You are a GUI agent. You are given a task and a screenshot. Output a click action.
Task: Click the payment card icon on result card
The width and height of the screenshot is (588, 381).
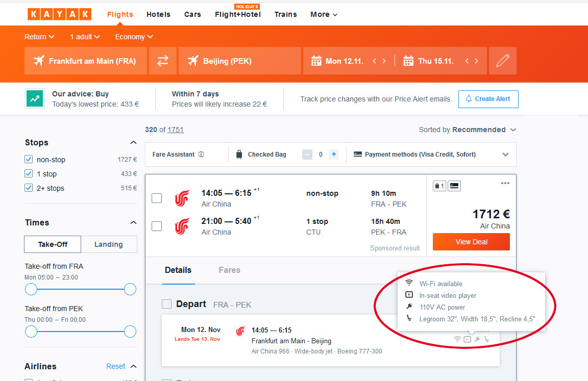(454, 186)
